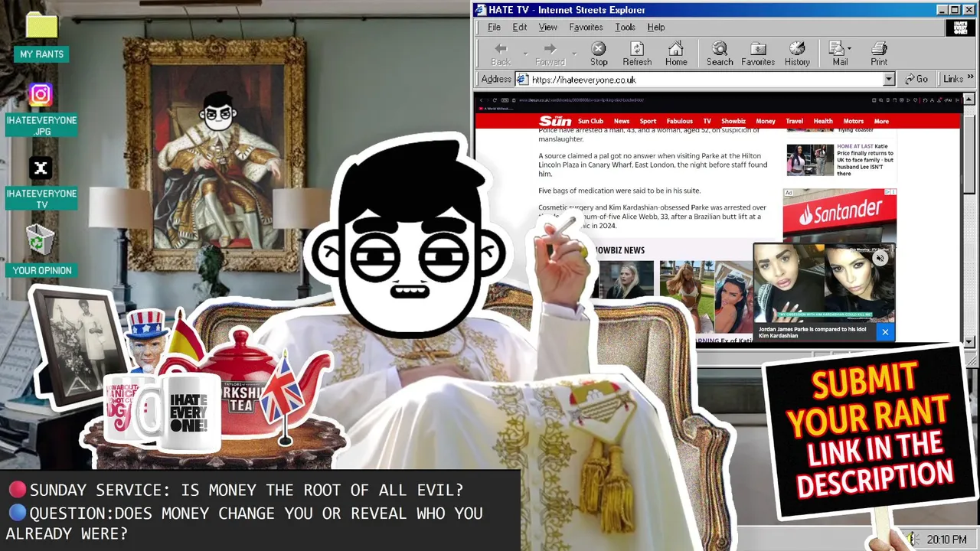Click the Jordan James Parke video caption
This screenshot has height=551, width=980.
pos(812,332)
